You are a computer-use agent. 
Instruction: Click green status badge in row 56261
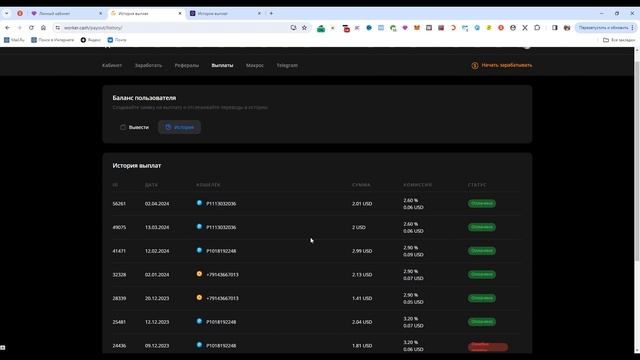tap(482, 203)
